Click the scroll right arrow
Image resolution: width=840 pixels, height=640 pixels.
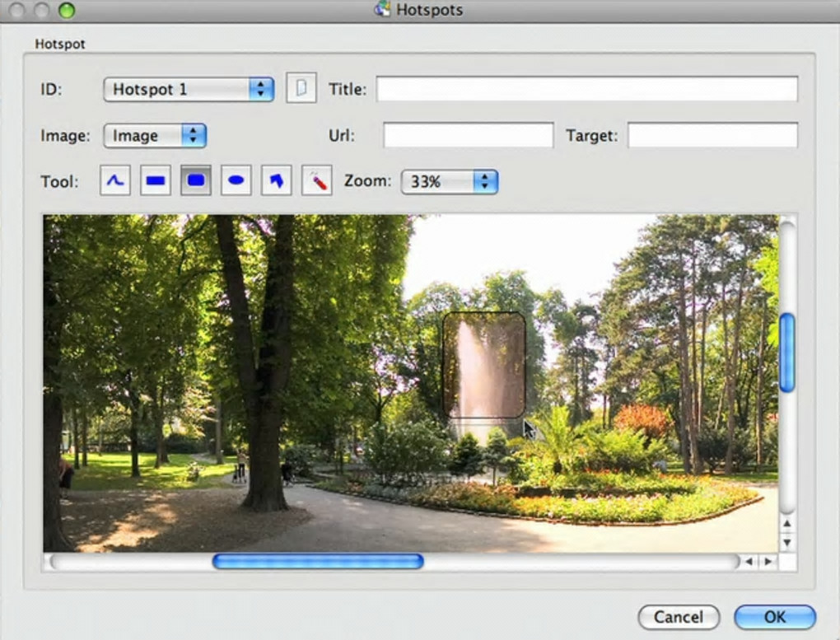pos(768,562)
